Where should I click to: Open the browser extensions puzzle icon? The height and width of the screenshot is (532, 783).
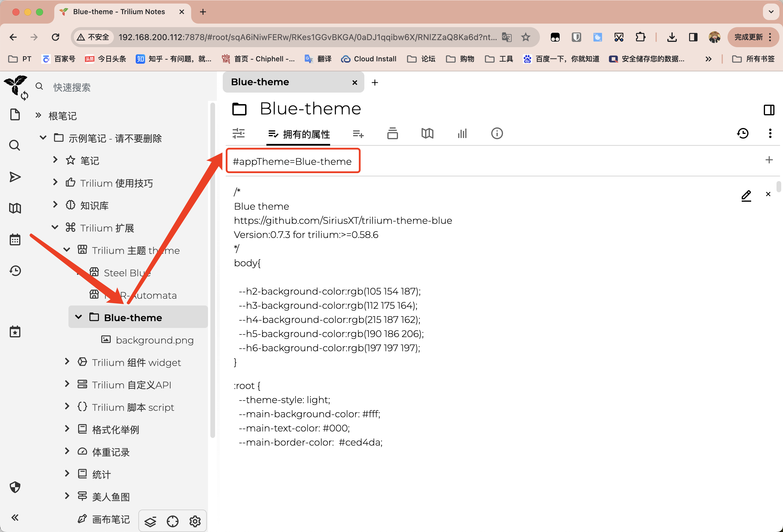[640, 37]
